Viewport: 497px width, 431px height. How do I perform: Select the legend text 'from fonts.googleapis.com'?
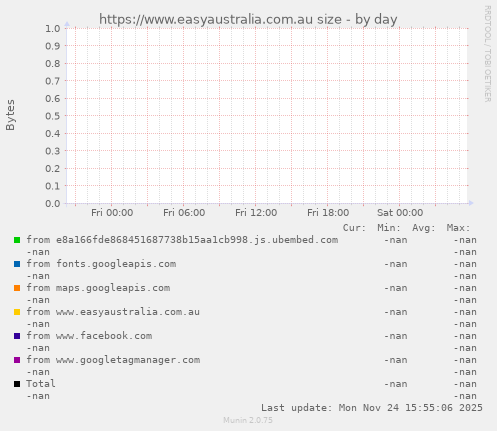point(101,264)
